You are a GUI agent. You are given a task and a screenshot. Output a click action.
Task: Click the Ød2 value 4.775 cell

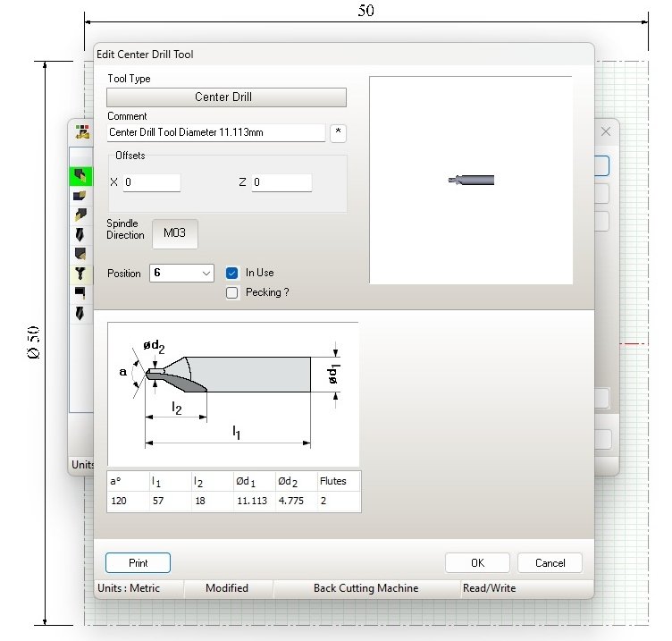point(296,502)
